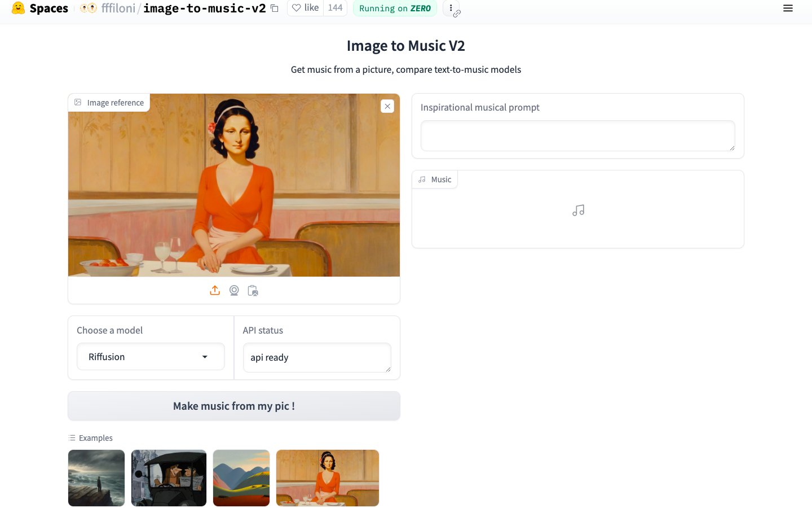Viewport: 812px width, 508px height.
Task: Select the colorful hills example thumbnail
Action: tap(241, 478)
